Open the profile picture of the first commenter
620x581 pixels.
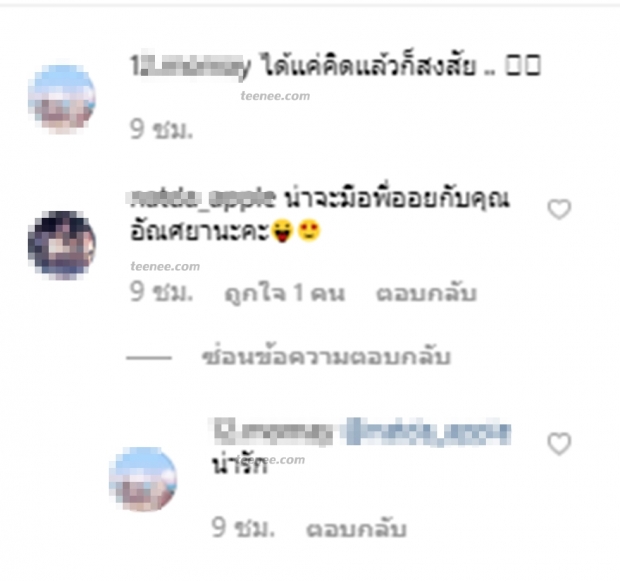click(62, 99)
